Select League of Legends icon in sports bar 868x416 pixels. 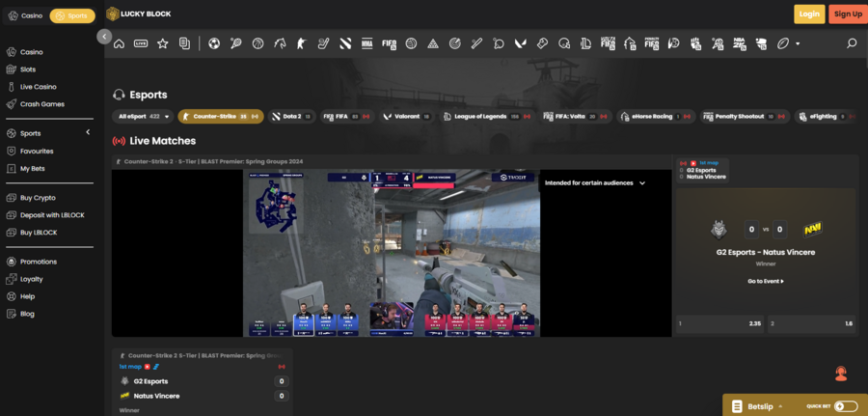point(586,43)
